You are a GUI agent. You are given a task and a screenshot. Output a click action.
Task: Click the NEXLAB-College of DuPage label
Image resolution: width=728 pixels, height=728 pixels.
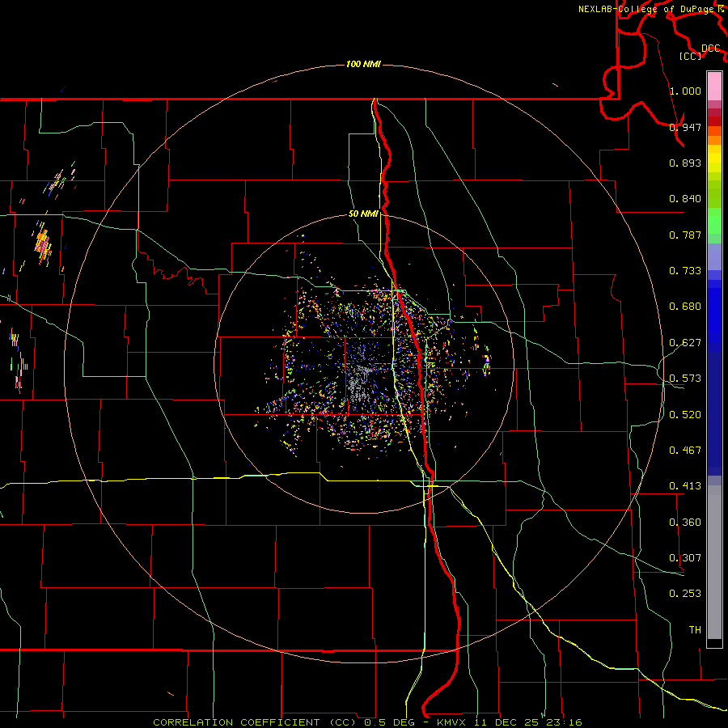coord(645,9)
